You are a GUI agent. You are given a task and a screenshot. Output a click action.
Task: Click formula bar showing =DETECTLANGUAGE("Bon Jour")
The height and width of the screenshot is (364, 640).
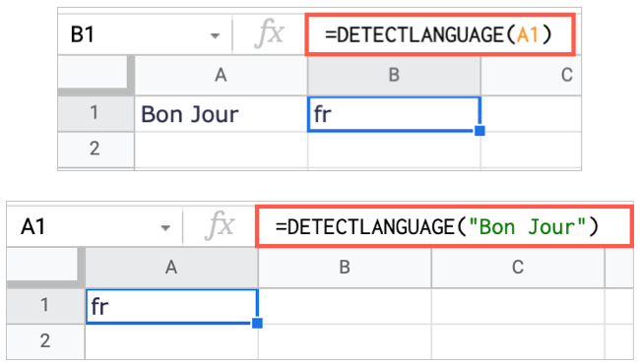click(444, 226)
